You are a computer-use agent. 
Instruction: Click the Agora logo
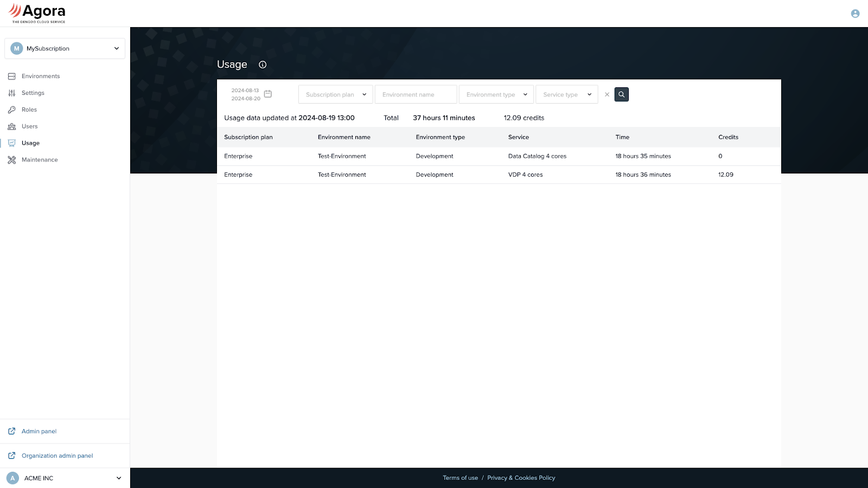(37, 14)
